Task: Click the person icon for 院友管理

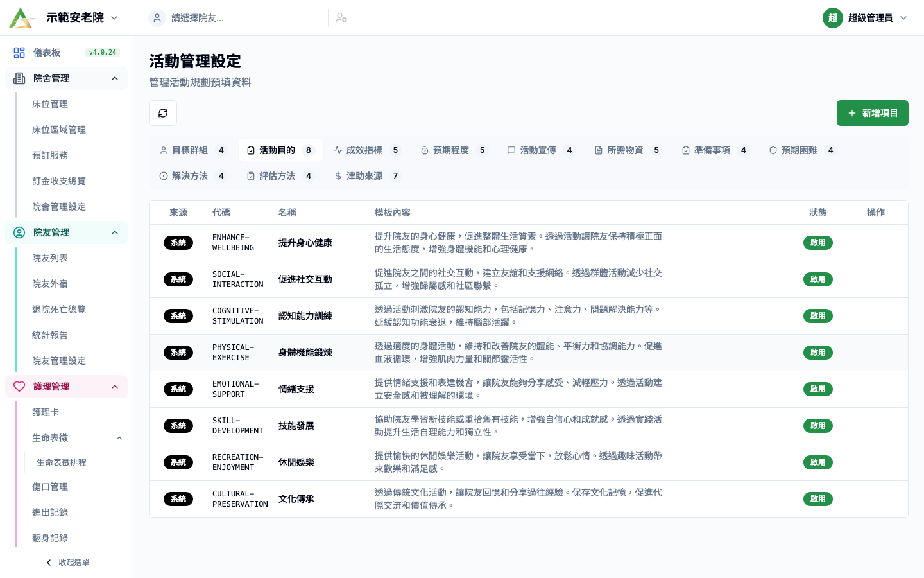Action: point(19,232)
